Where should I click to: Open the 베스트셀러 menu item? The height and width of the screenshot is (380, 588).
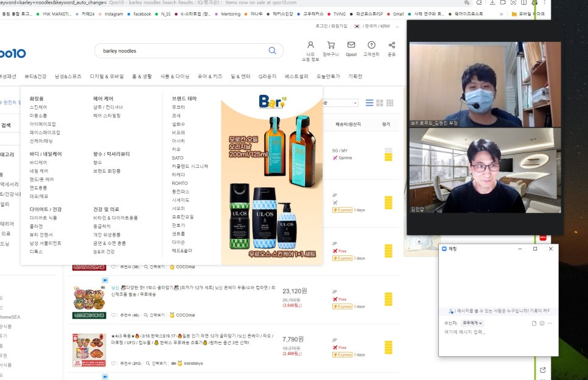tap(296, 77)
